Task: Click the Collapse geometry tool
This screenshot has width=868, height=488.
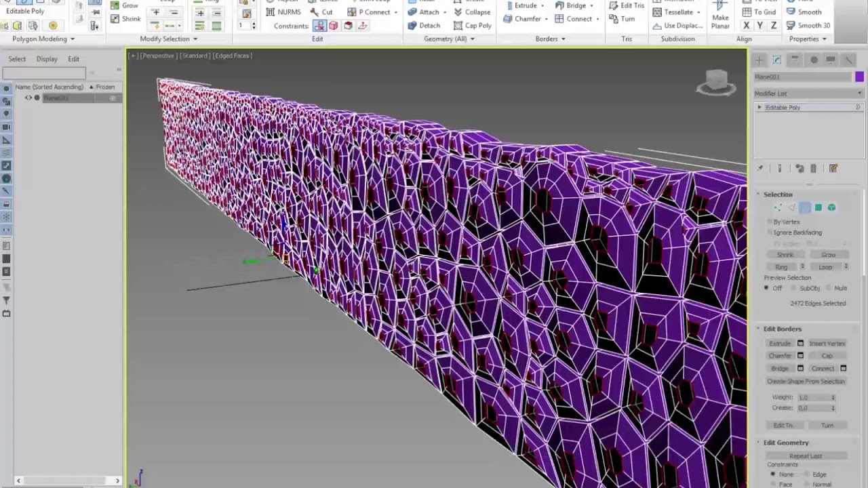Action: (x=472, y=12)
